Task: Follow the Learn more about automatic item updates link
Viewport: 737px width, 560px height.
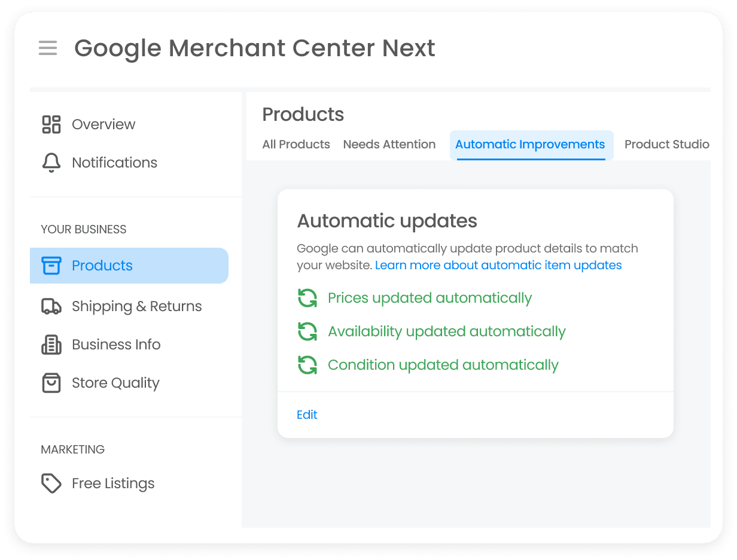Action: tap(498, 265)
